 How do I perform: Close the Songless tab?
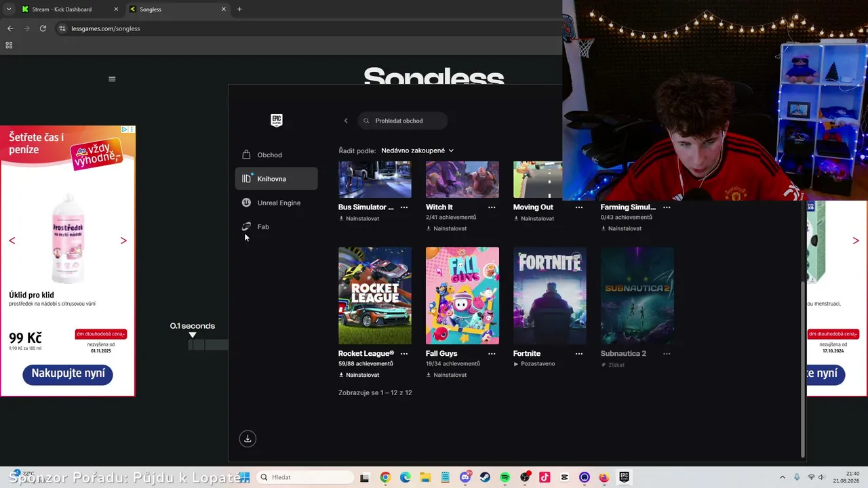pos(224,9)
